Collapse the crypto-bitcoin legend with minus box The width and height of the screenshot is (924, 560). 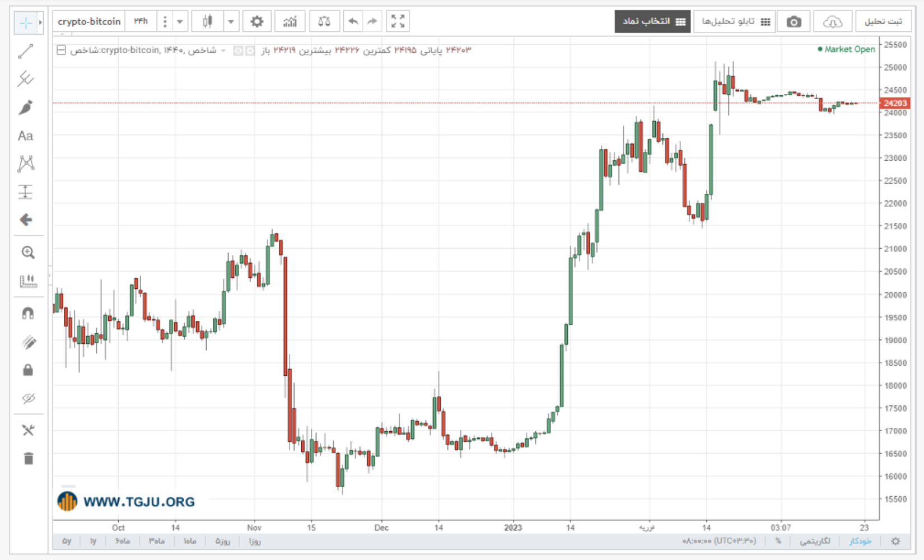pyautogui.click(x=61, y=50)
